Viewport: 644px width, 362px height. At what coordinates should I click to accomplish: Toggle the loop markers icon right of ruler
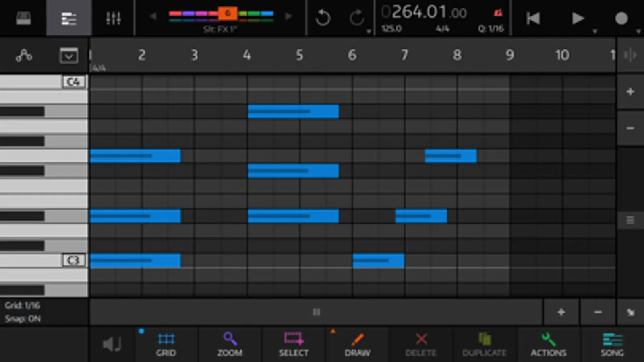pyautogui.click(x=630, y=55)
